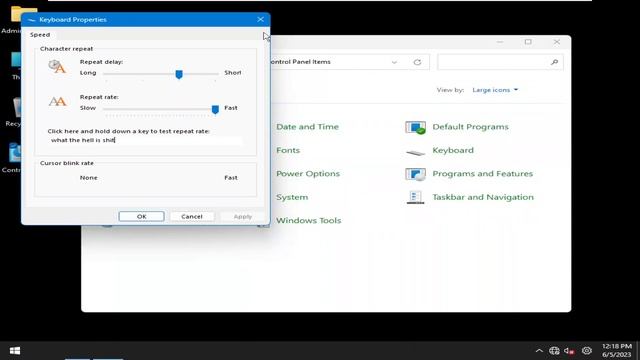The image size is (640, 360).
Task: Open Date and Time
Action: [307, 127]
